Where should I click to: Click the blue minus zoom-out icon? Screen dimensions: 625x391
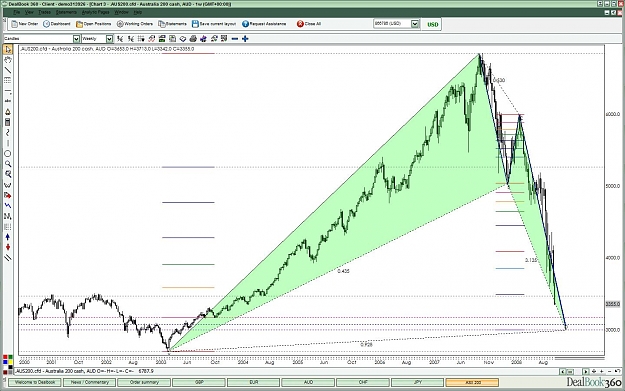point(235,39)
